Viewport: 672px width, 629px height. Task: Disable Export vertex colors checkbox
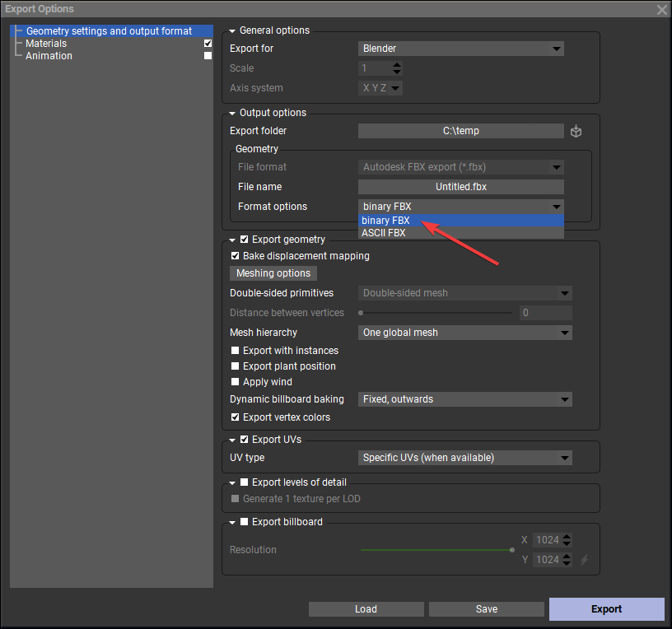[236, 417]
